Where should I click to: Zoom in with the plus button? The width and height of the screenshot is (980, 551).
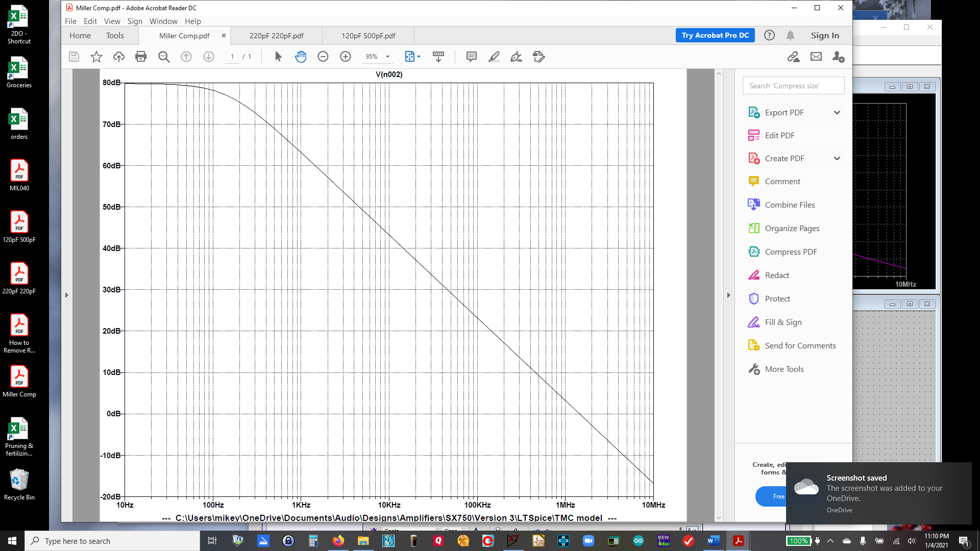pos(346,57)
